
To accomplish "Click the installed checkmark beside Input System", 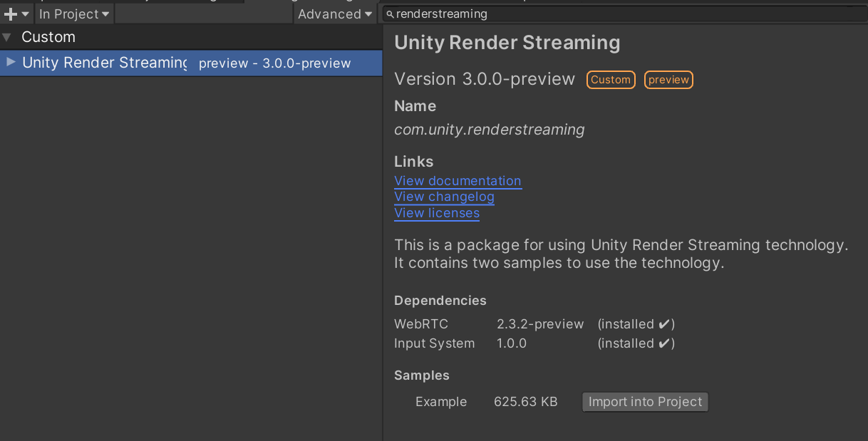I will click(665, 343).
